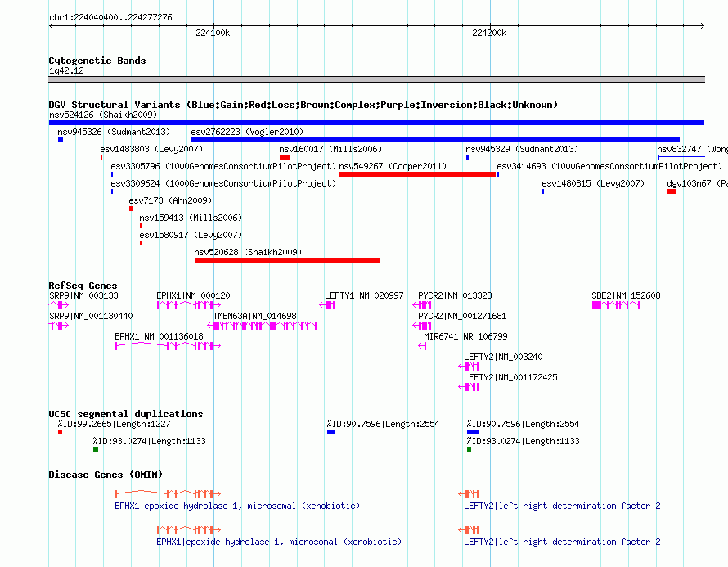
Task: Select the nsv945326 (Sudmant2013) blue variant marker
Action: [x=61, y=140]
